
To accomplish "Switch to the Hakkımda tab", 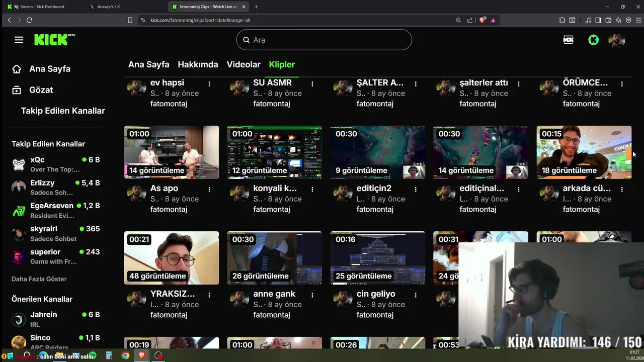I will click(198, 64).
